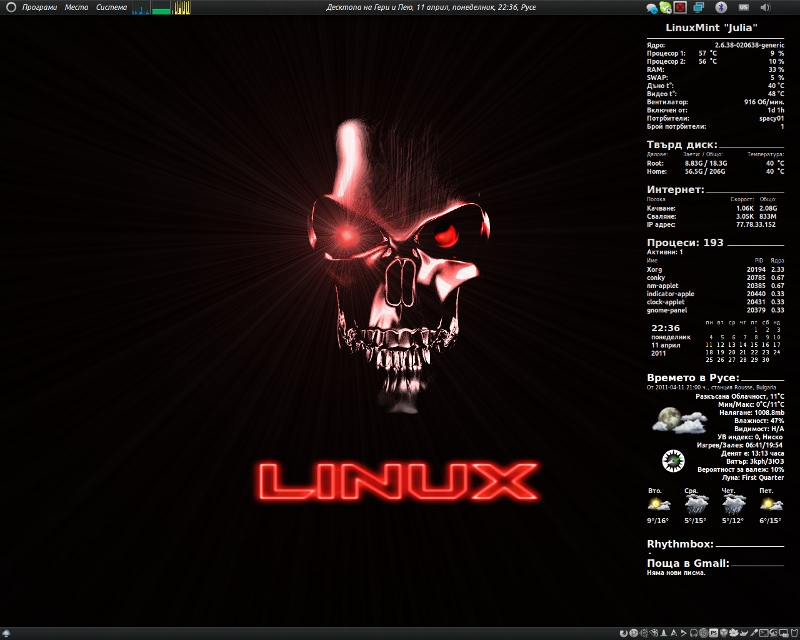
Task: Click the Вентилатор 916 Об/мин. reading
Action: point(715,102)
